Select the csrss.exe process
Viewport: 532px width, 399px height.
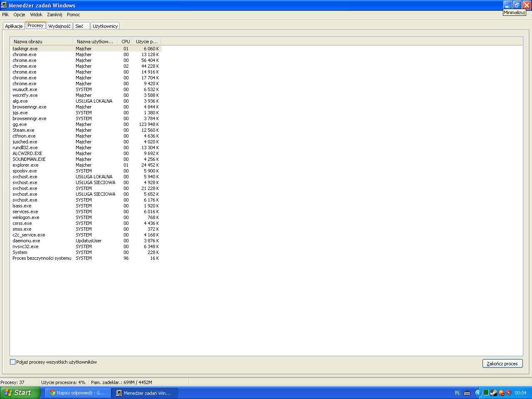coord(86,223)
